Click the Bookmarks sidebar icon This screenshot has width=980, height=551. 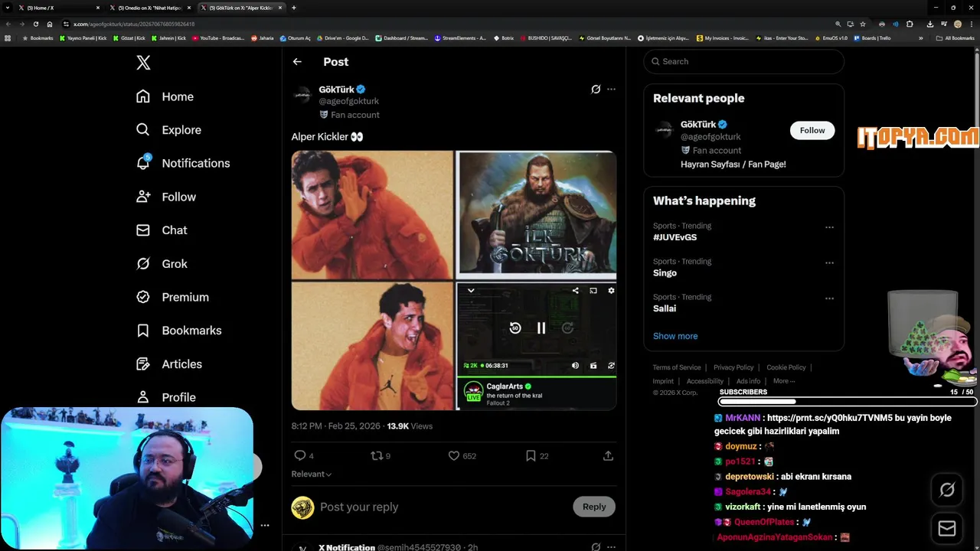tap(143, 331)
